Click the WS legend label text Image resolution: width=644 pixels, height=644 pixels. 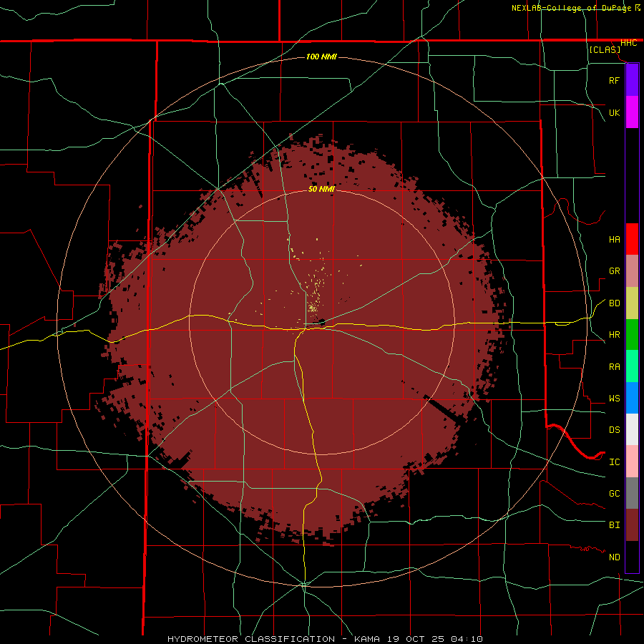click(x=614, y=399)
